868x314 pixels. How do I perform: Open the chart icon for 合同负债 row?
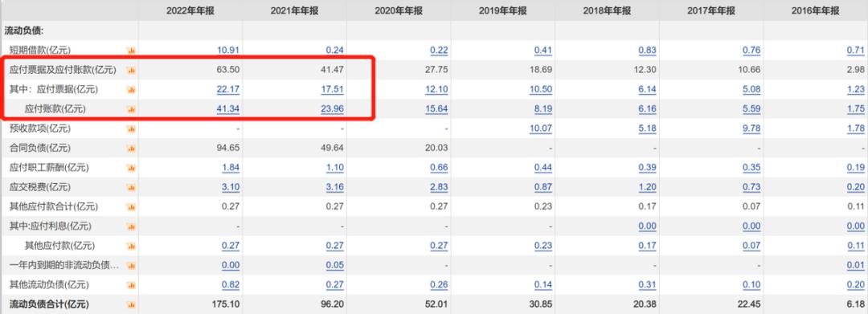tap(131, 148)
